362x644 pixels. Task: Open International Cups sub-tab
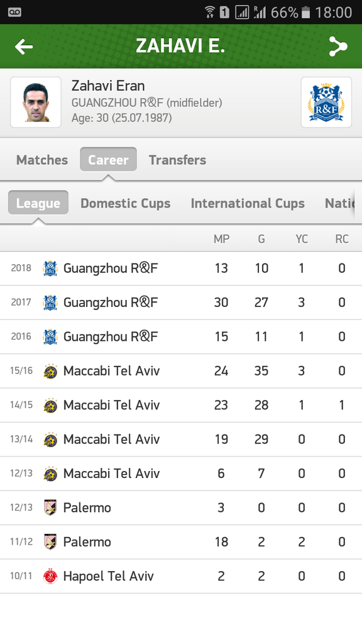pyautogui.click(x=248, y=203)
